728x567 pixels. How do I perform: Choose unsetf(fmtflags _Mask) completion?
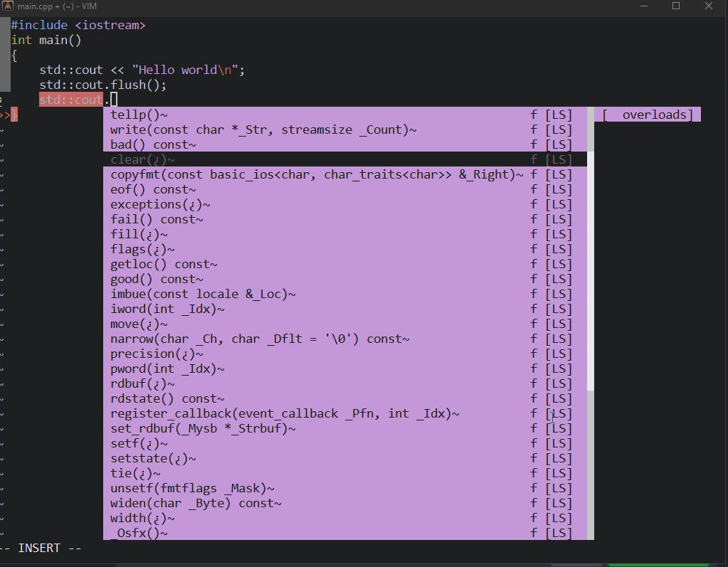(x=345, y=488)
